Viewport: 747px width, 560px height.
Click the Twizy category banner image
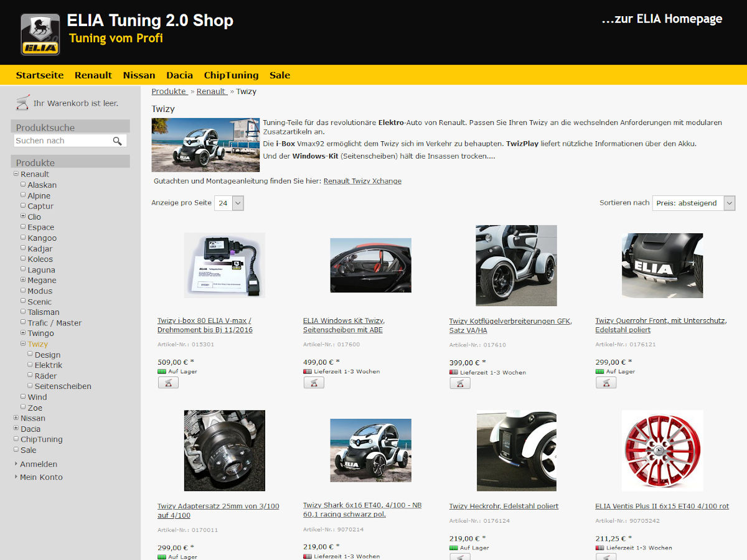(x=205, y=145)
